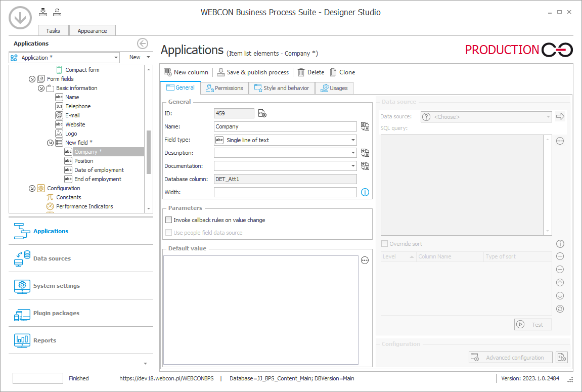Open the round application menu button
The width and height of the screenshot is (582, 392).
[x=20, y=17]
